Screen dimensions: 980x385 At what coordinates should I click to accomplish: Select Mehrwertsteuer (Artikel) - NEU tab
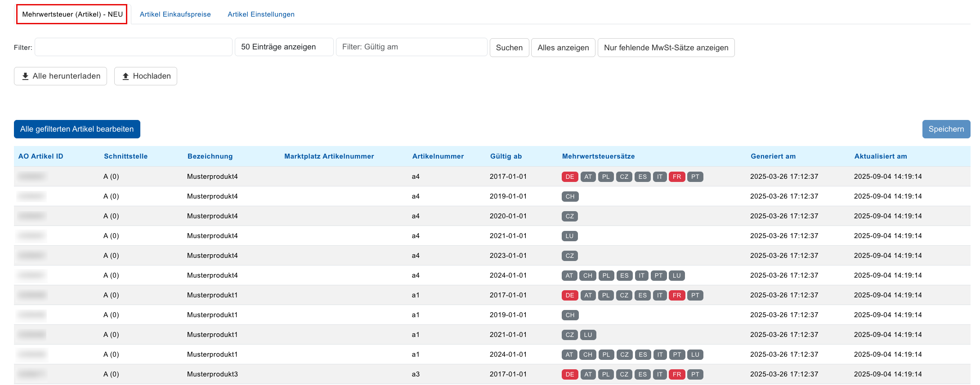click(72, 14)
